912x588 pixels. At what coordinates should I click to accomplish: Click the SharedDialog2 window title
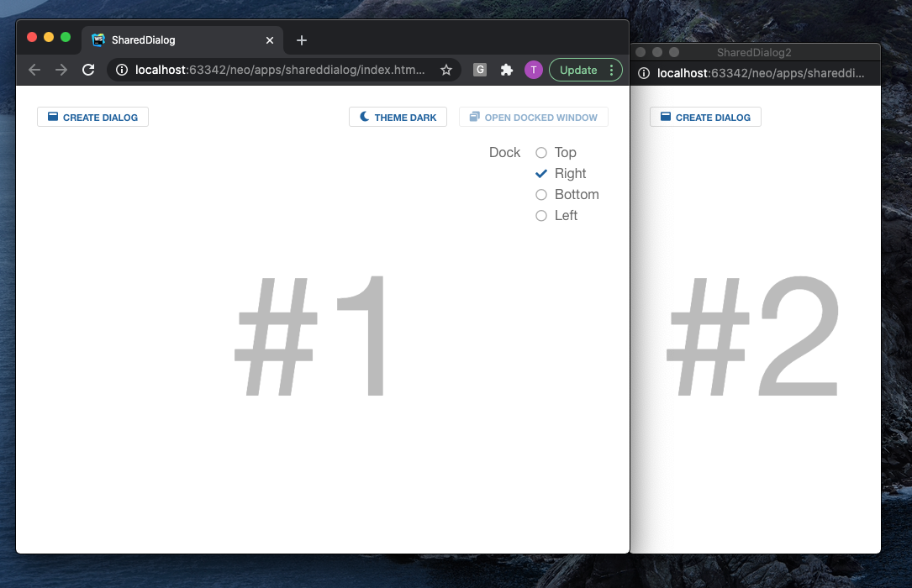click(x=754, y=52)
